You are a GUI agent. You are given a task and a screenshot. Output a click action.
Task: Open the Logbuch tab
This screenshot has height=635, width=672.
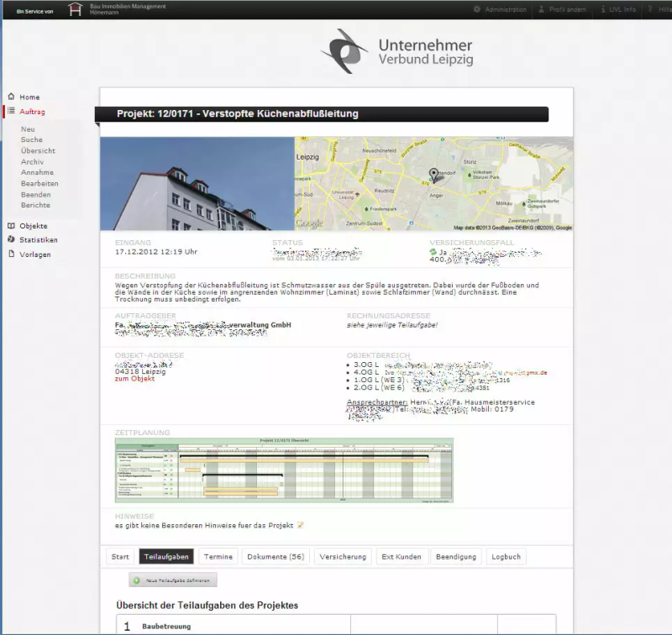click(507, 557)
